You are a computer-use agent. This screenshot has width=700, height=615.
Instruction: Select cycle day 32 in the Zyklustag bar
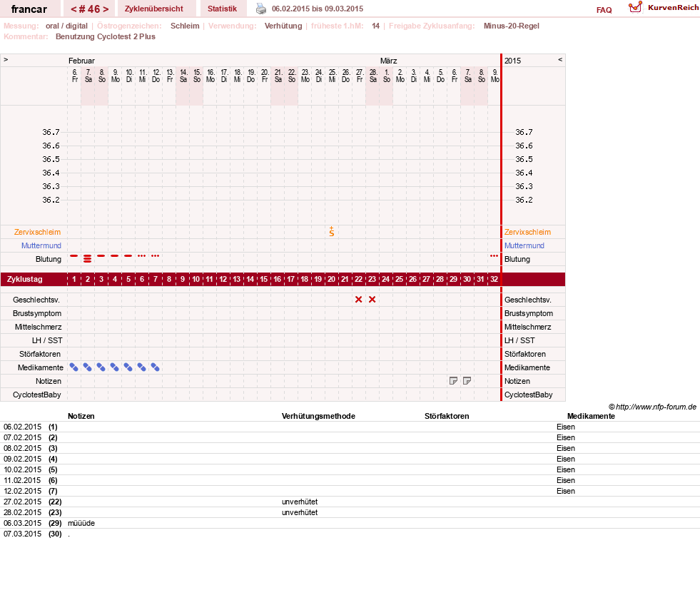pyautogui.click(x=494, y=279)
